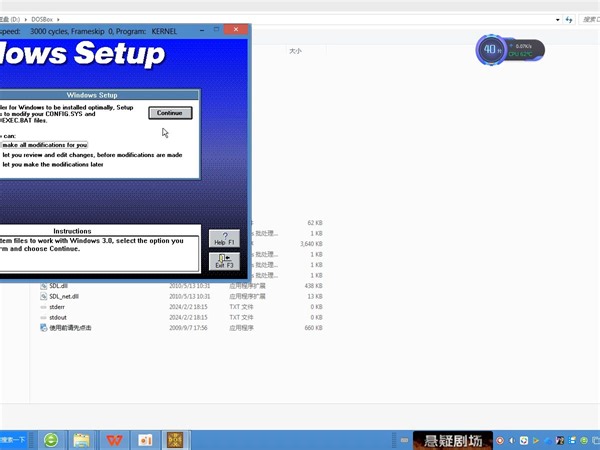The image size is (600, 450).
Task: Click the 大小 size column header
Action: point(295,51)
